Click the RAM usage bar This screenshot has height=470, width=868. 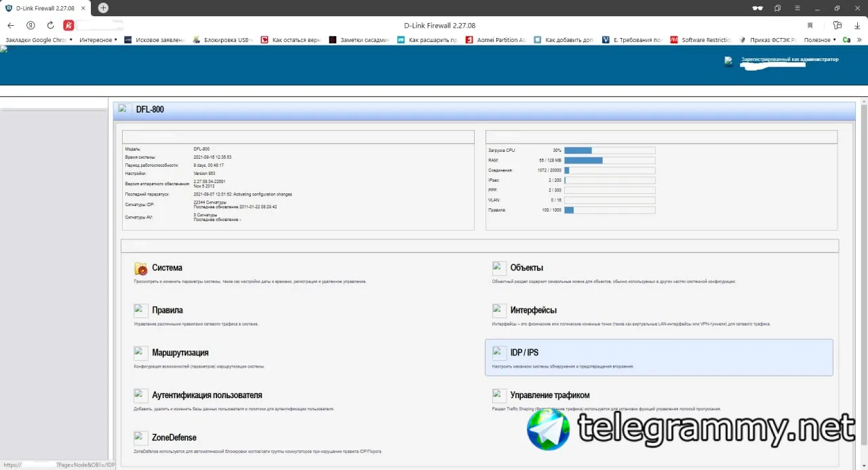coord(610,160)
